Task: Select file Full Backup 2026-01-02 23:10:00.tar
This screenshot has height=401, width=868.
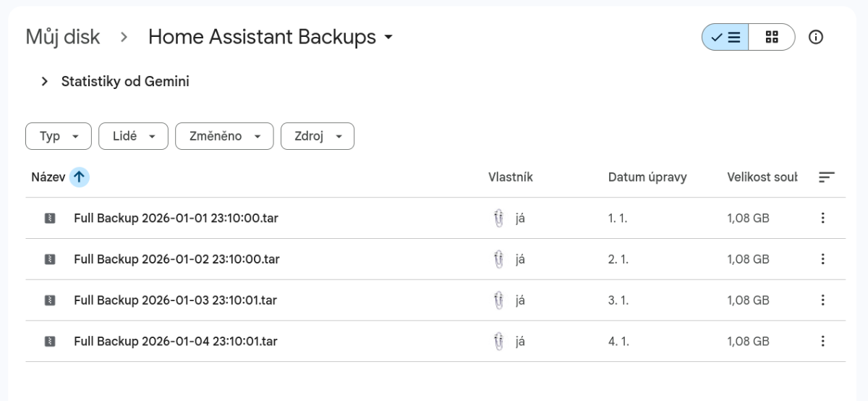Action: pyautogui.click(x=176, y=259)
